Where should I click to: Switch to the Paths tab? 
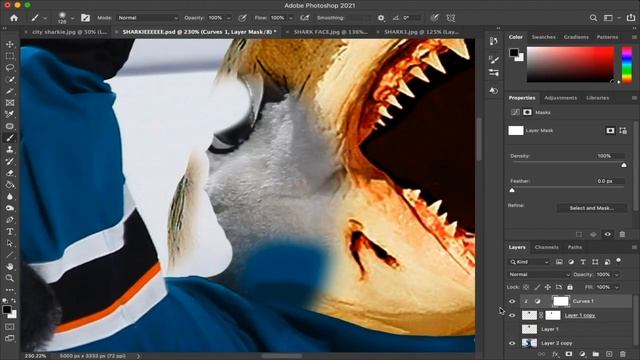575,247
